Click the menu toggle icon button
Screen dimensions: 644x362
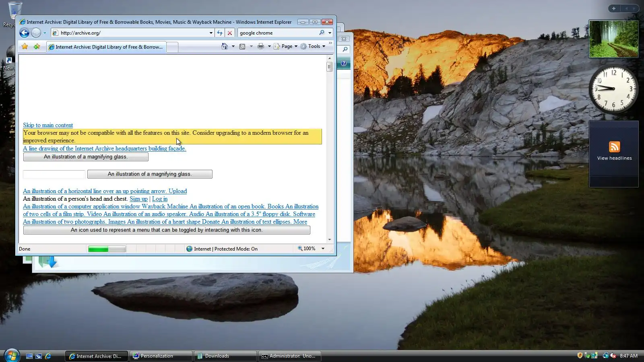167,230
